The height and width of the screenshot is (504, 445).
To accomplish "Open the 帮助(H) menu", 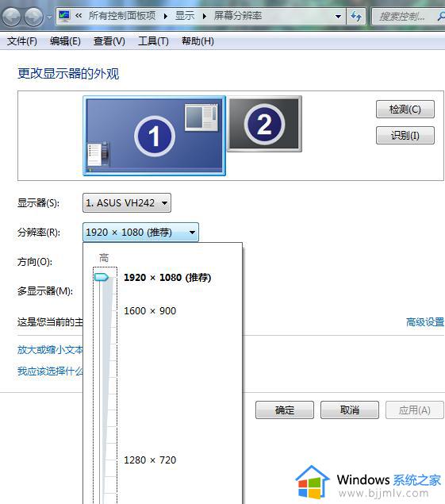I will tap(198, 41).
